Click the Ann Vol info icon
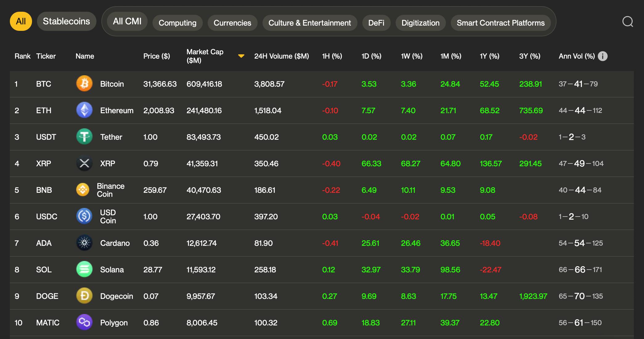 click(x=602, y=56)
